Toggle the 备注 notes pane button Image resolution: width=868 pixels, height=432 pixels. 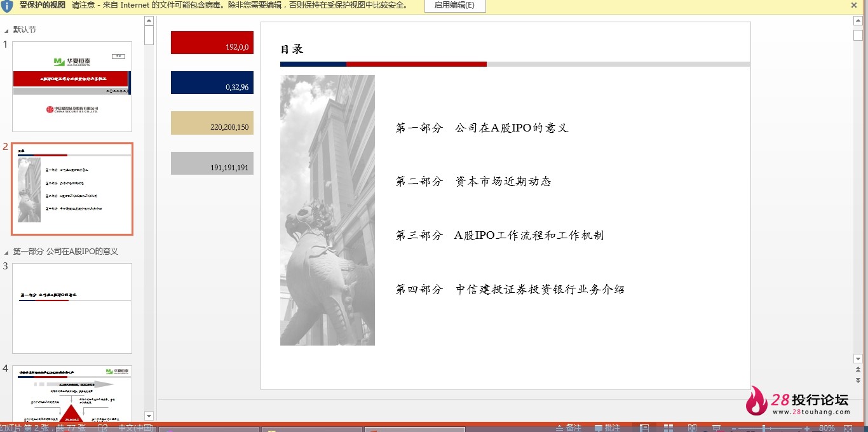point(569,428)
